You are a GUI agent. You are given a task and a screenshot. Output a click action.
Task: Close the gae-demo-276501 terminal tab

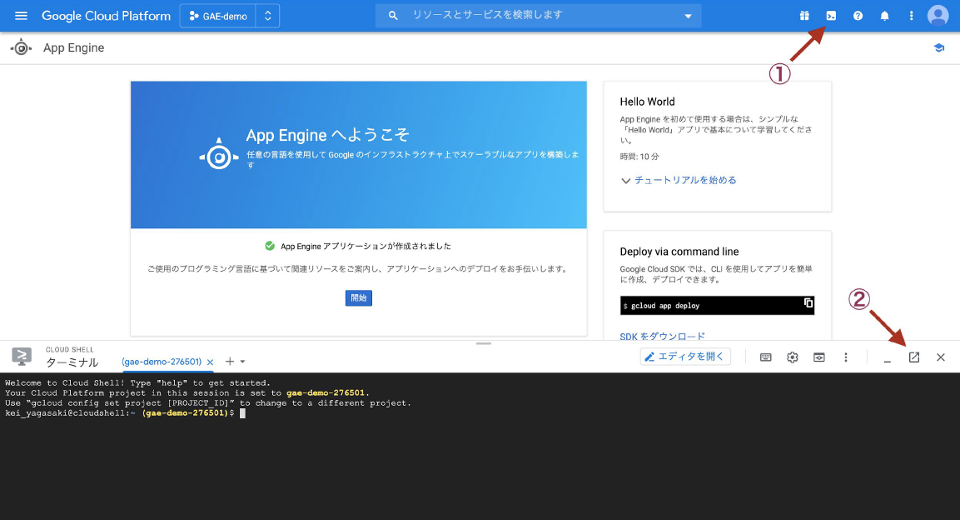point(210,362)
